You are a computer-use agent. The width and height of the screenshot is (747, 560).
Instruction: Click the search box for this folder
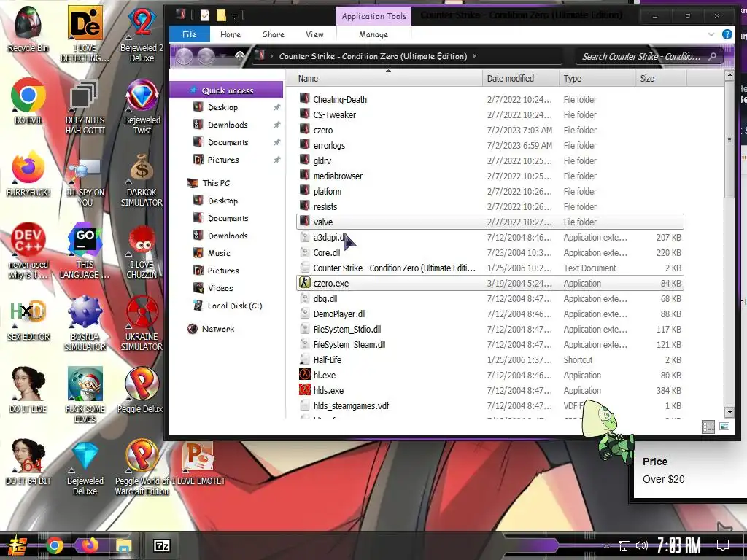[649, 57]
